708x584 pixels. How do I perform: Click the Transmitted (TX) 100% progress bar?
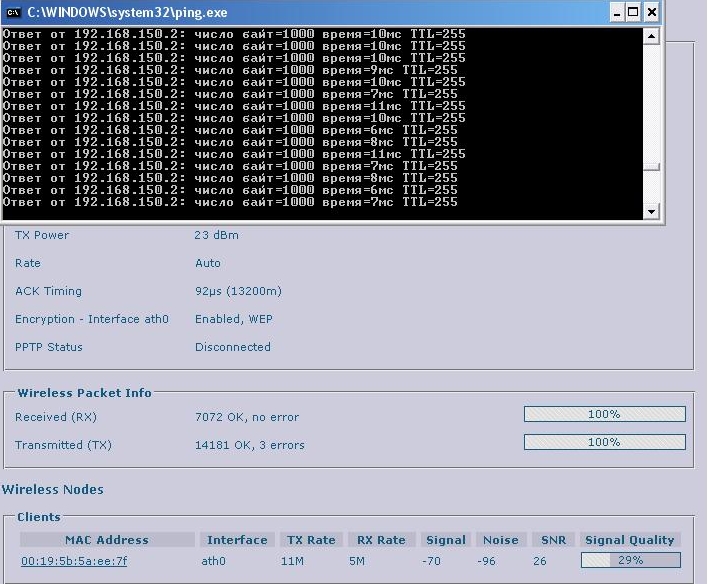click(x=604, y=442)
